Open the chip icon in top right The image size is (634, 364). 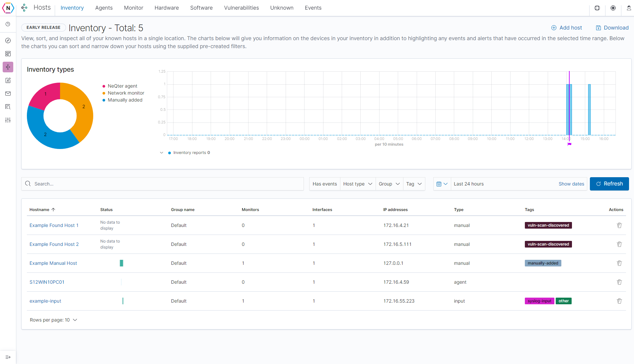click(x=613, y=8)
